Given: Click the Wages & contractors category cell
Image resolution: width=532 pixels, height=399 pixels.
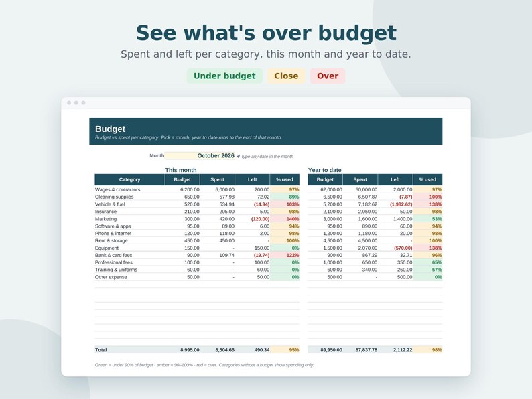Looking at the screenshot, I should pos(129,190).
